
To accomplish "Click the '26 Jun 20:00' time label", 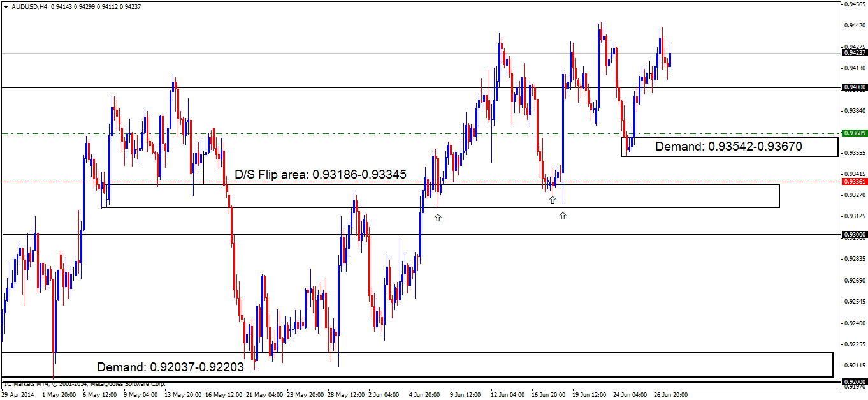I will [x=670, y=395].
